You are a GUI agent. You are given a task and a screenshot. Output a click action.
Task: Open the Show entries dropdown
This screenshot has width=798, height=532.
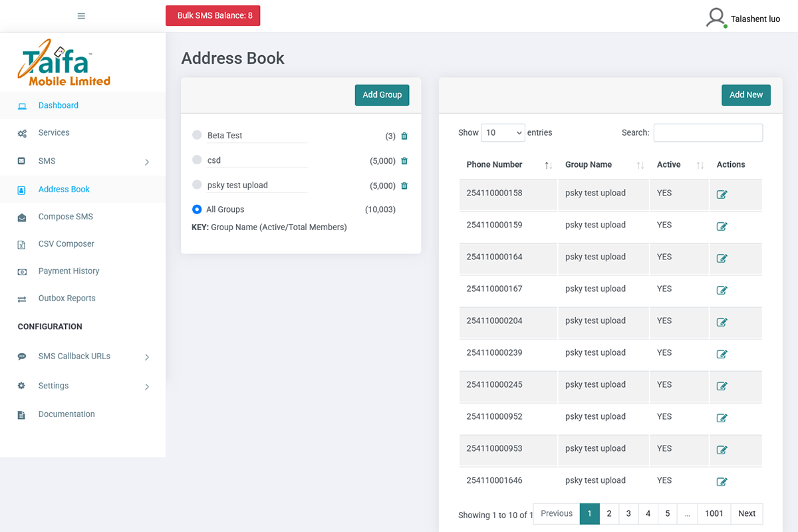click(503, 132)
